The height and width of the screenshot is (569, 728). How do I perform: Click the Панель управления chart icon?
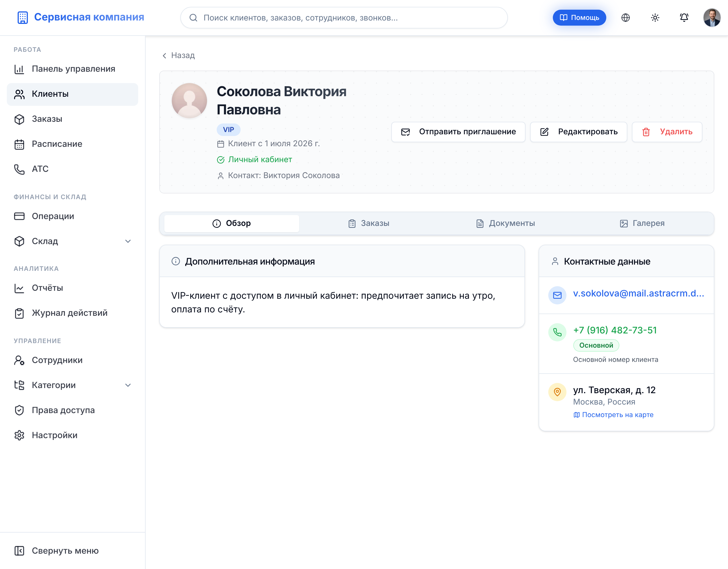click(19, 69)
